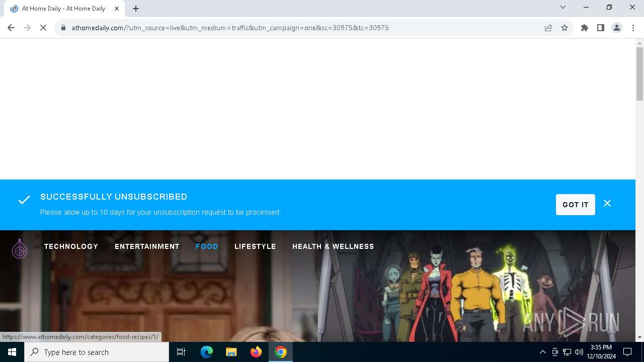Screen dimensions: 644x362
Task: Click the GOT IT button
Action: (576, 205)
